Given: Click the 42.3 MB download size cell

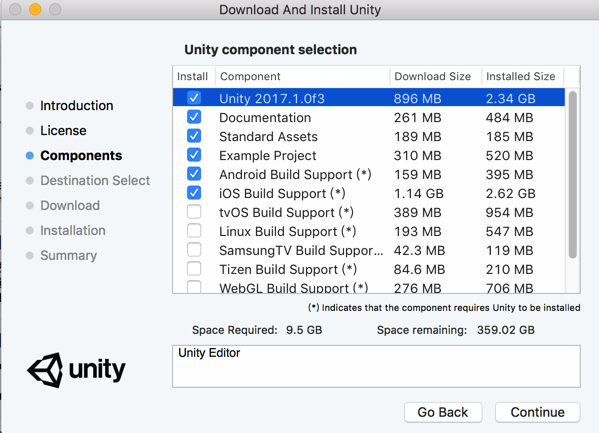Looking at the screenshot, I should pyautogui.click(x=419, y=251).
